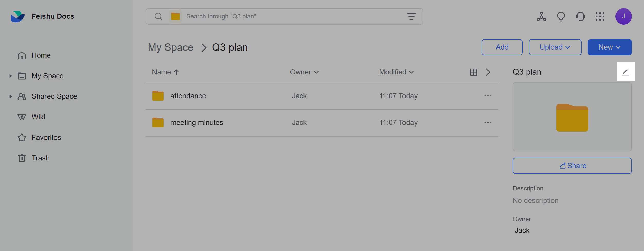Switch to grid view of files

coord(473,72)
